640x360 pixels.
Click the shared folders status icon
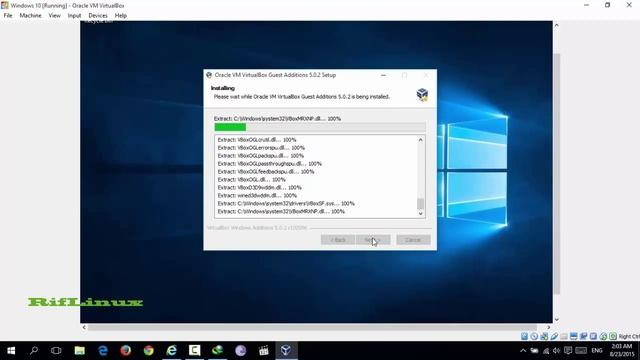(x=564, y=336)
